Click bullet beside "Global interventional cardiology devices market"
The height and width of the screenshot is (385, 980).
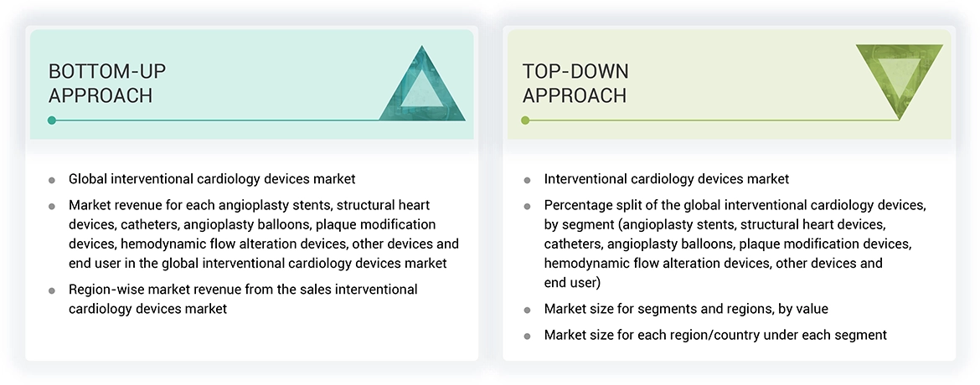click(x=52, y=180)
